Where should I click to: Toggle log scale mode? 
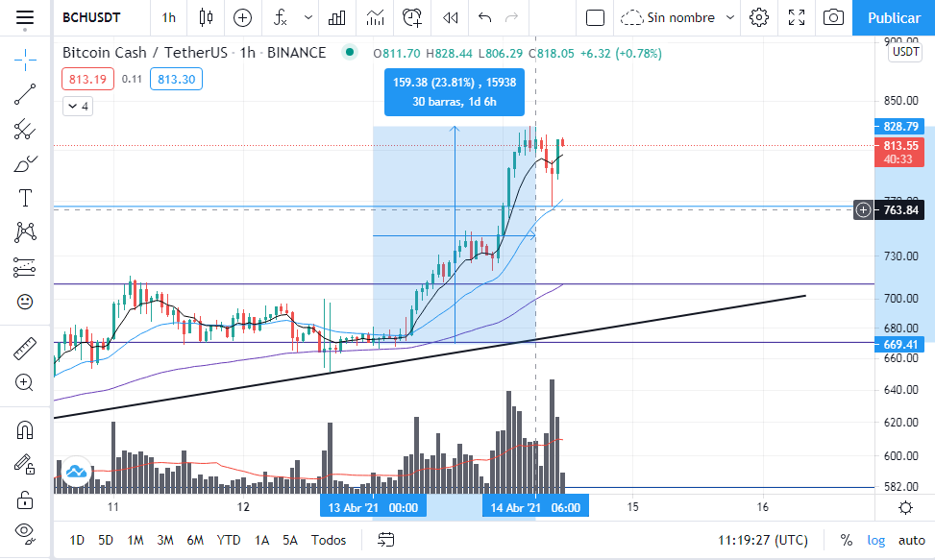(876, 541)
